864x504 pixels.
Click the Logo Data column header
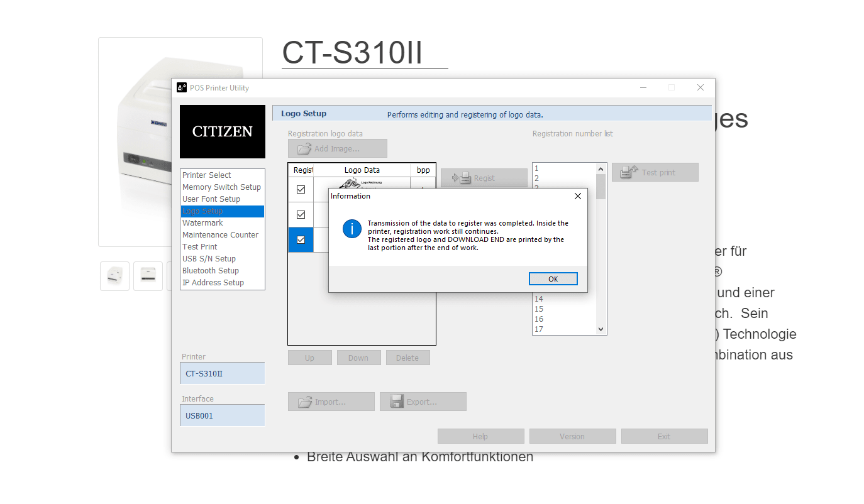362,170
